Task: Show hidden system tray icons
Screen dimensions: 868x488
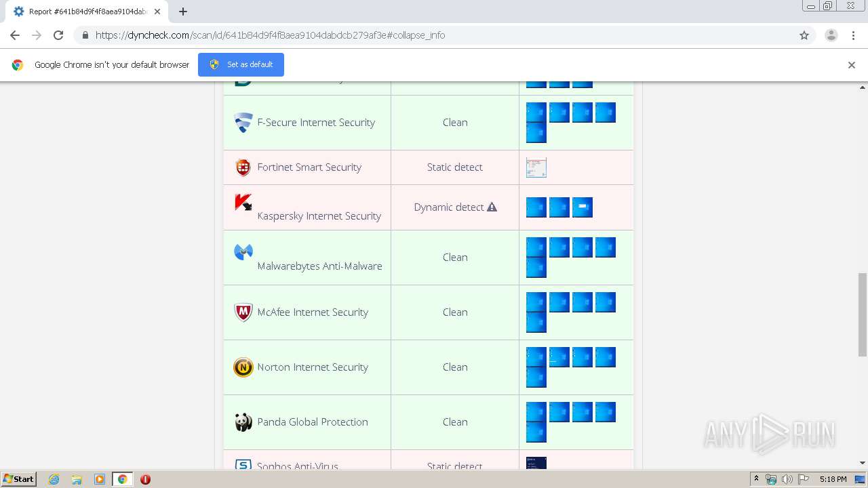Action: click(x=756, y=479)
